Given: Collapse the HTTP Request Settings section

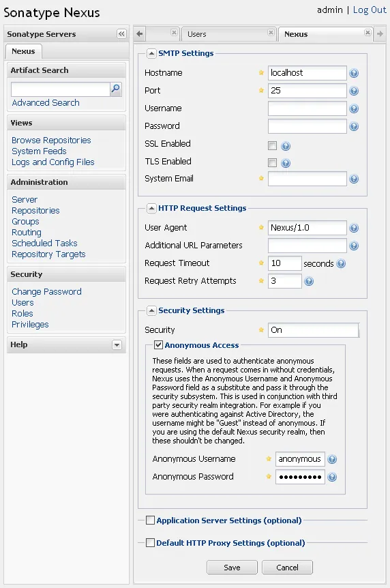Looking at the screenshot, I should tap(151, 208).
